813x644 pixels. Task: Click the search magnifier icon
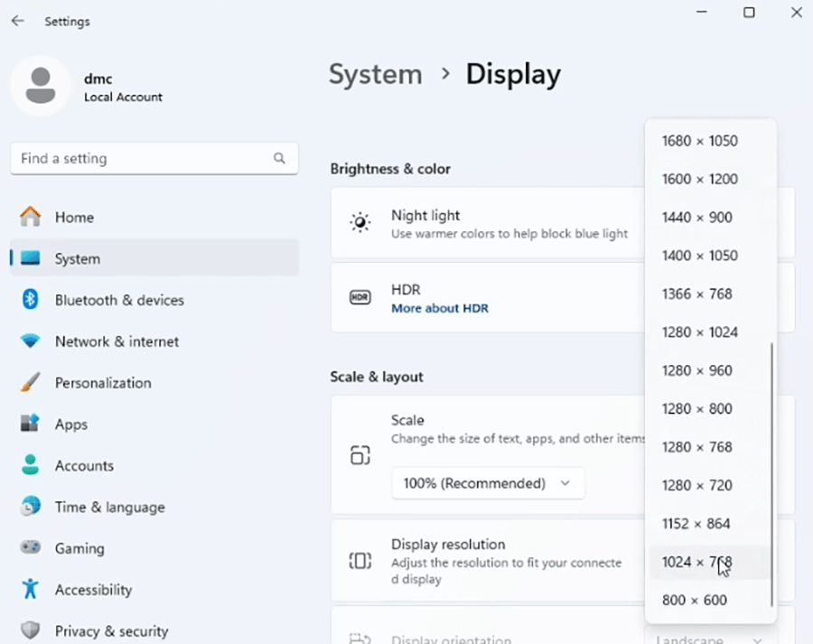point(279,158)
